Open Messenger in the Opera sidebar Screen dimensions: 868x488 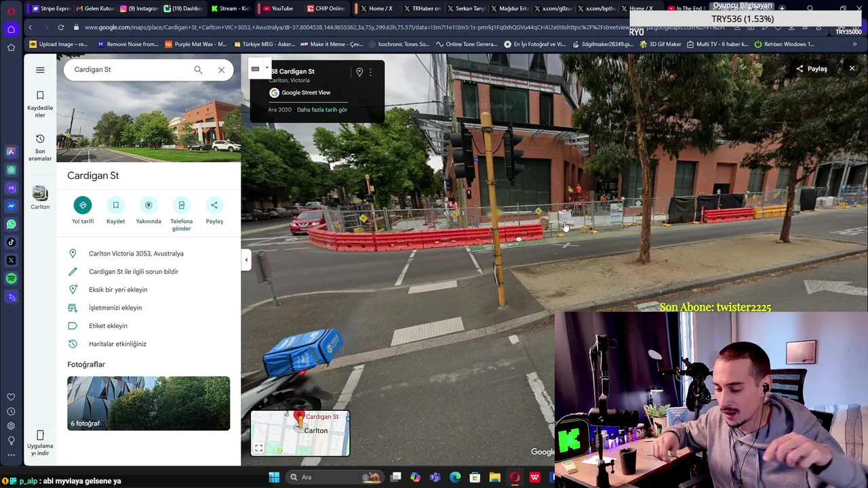click(x=11, y=206)
